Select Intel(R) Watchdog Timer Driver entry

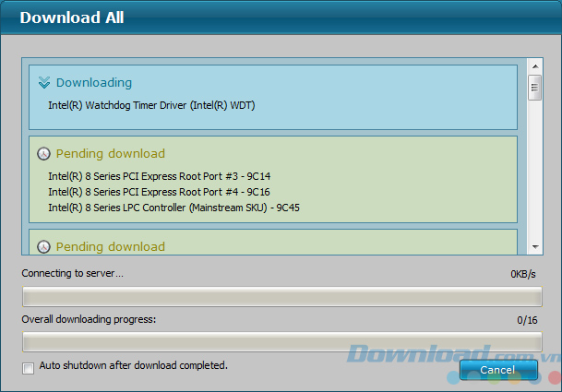pos(151,105)
